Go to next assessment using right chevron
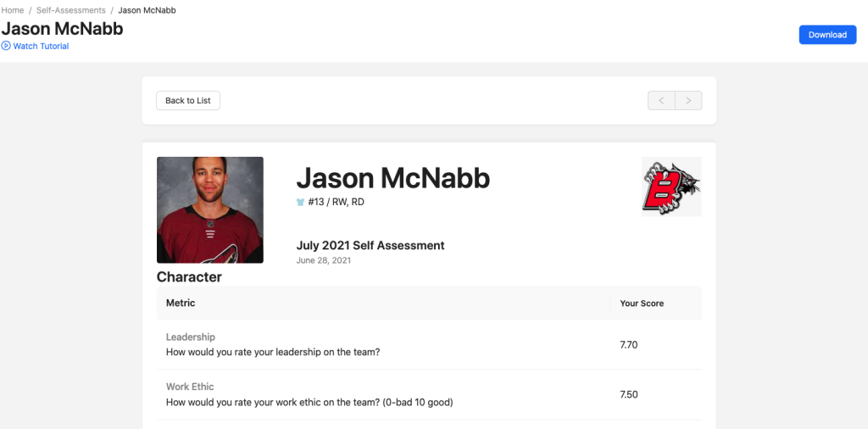Screen dimensions: 868x429 coord(688,101)
